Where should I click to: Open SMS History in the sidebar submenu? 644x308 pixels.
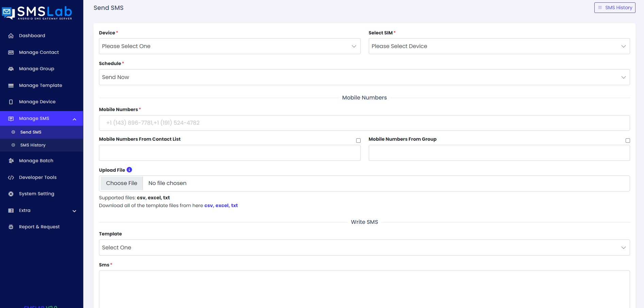tap(33, 145)
